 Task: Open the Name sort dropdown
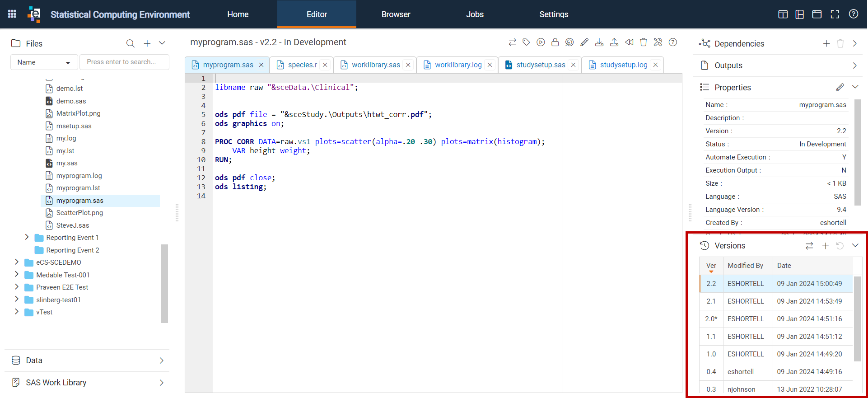(x=44, y=62)
